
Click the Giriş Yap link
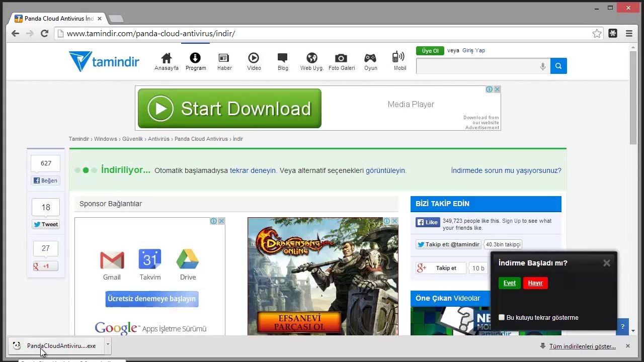point(473,50)
